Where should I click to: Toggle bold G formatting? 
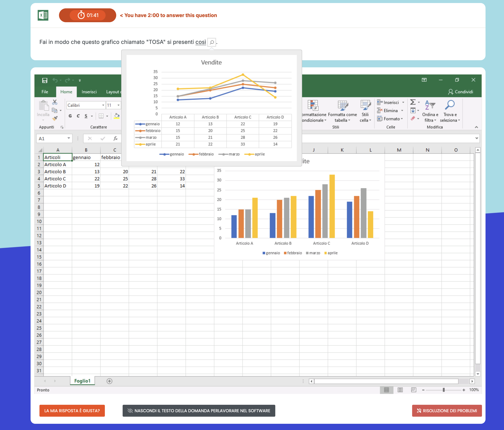point(70,116)
